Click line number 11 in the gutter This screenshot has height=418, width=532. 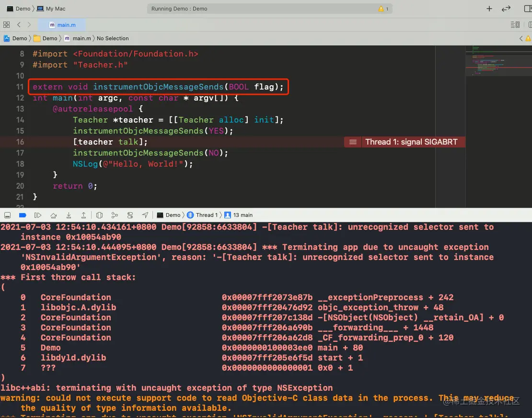tap(20, 87)
